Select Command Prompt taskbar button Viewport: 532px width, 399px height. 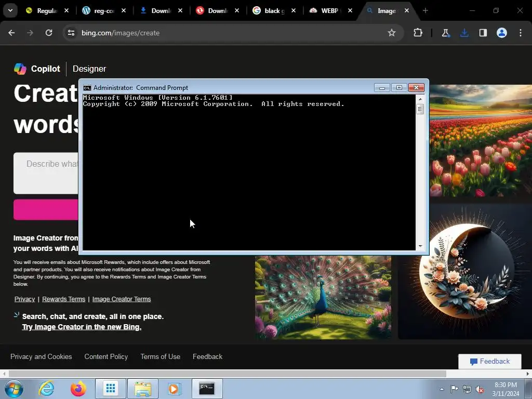pyautogui.click(x=207, y=389)
